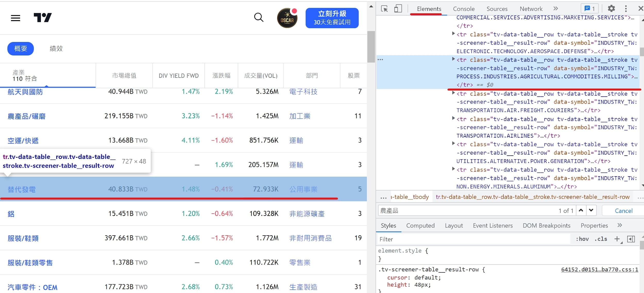This screenshot has width=644, height=293.
Task: Open the 生產製造 sector link
Action: [303, 287]
